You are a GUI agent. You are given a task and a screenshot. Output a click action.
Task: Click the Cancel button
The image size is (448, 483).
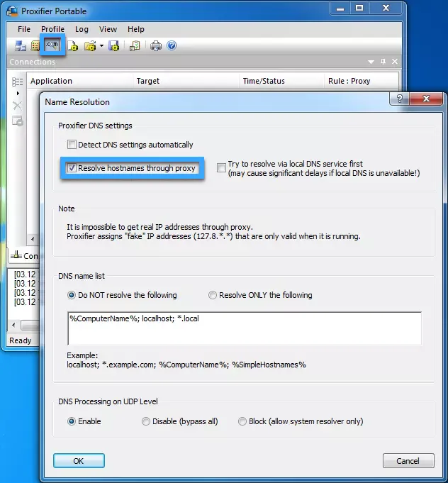408,461
